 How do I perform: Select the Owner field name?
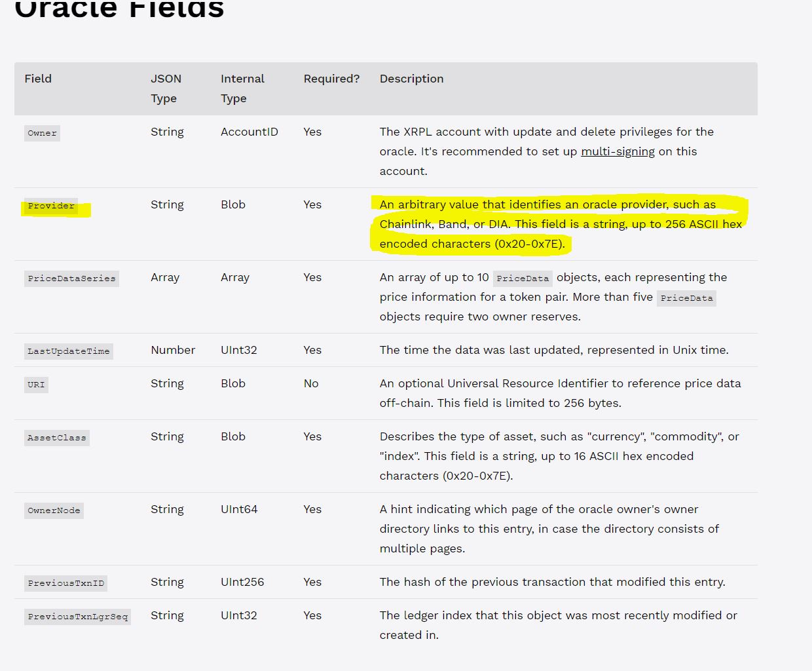pos(43,133)
